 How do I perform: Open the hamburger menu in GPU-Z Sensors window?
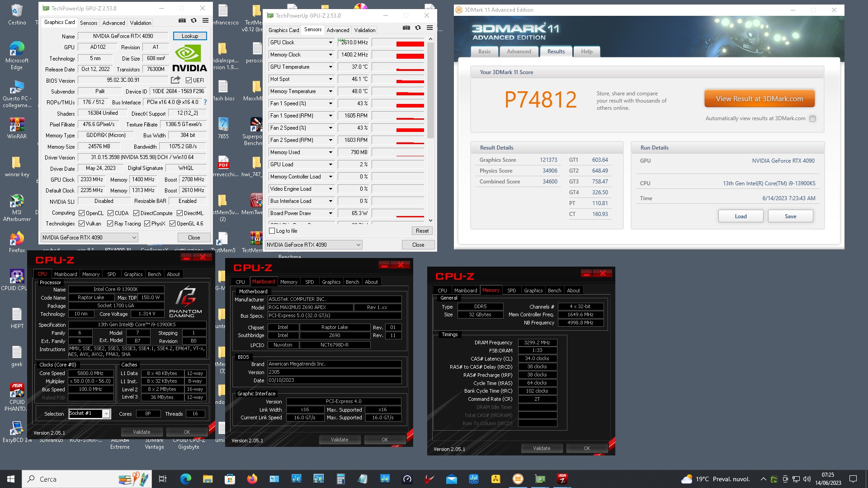coord(429,28)
